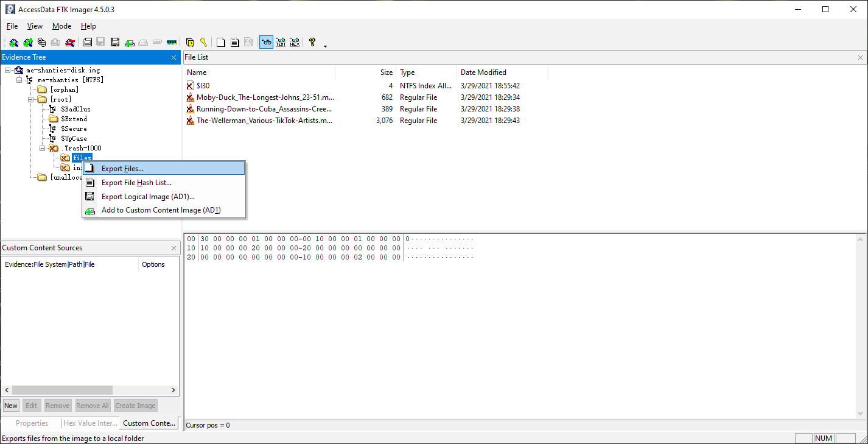Click the Remove All Evidence Items icon
868x444 pixels.
pos(70,42)
